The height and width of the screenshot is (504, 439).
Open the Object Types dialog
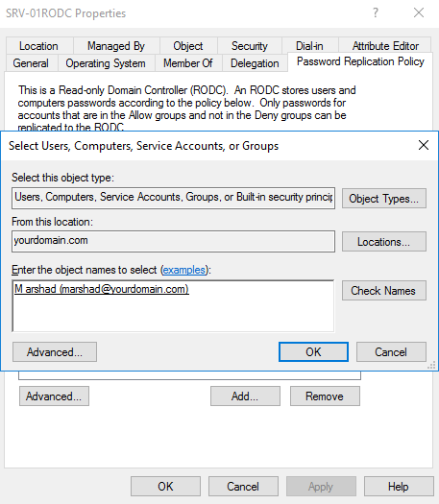[x=384, y=199]
